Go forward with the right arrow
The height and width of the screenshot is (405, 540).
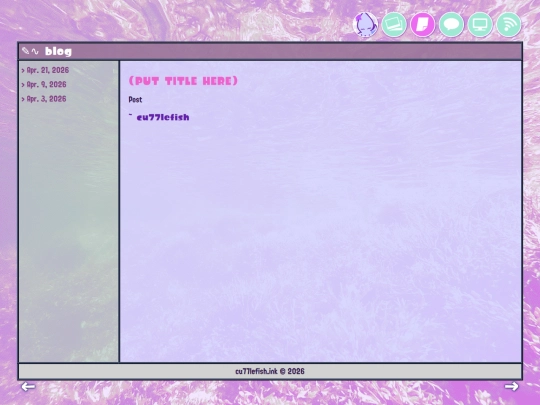(x=512, y=386)
